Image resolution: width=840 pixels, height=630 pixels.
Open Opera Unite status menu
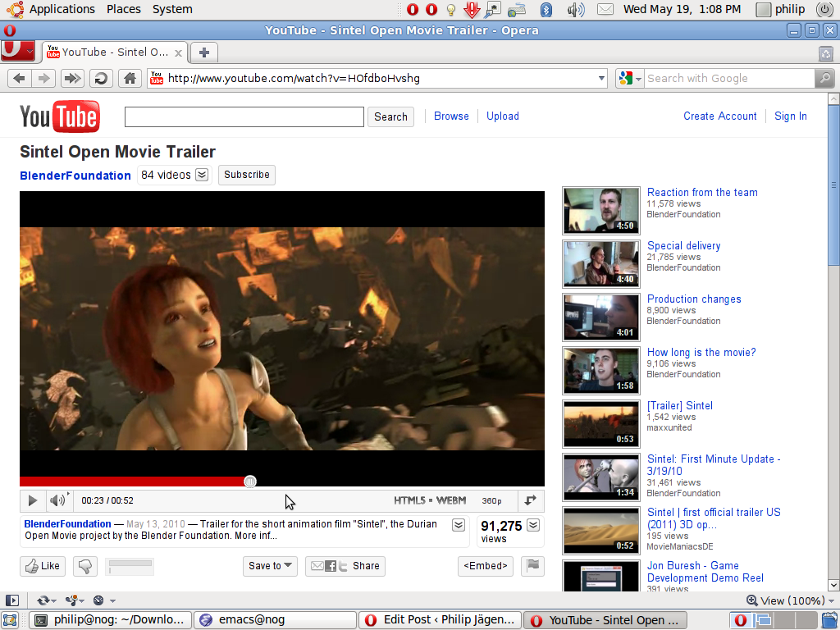pyautogui.click(x=75, y=600)
